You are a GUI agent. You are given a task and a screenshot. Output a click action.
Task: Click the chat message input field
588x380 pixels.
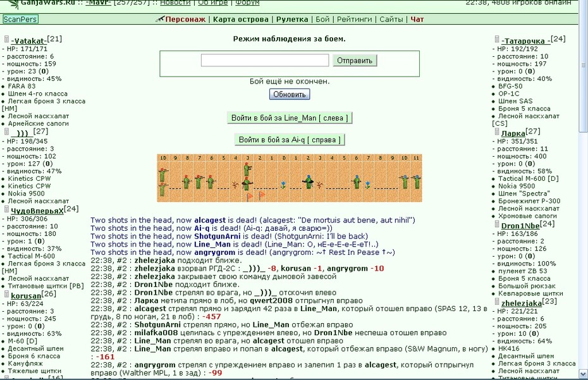click(x=265, y=60)
